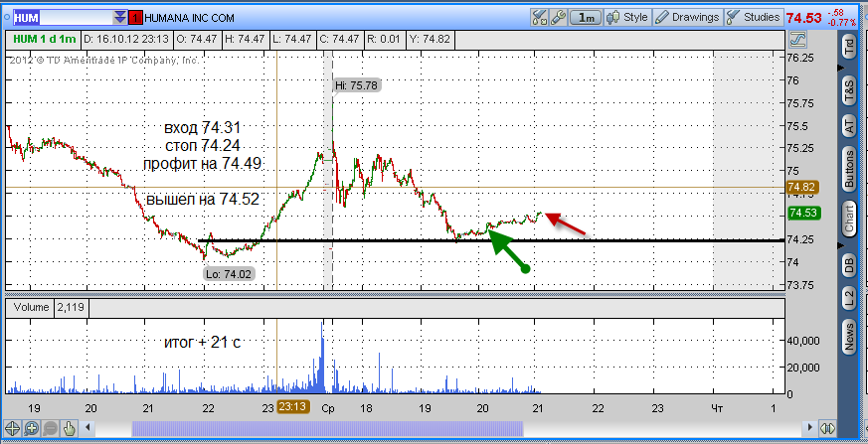Open the wrench chart settings icon
868x444 pixels.
pyautogui.click(x=558, y=18)
